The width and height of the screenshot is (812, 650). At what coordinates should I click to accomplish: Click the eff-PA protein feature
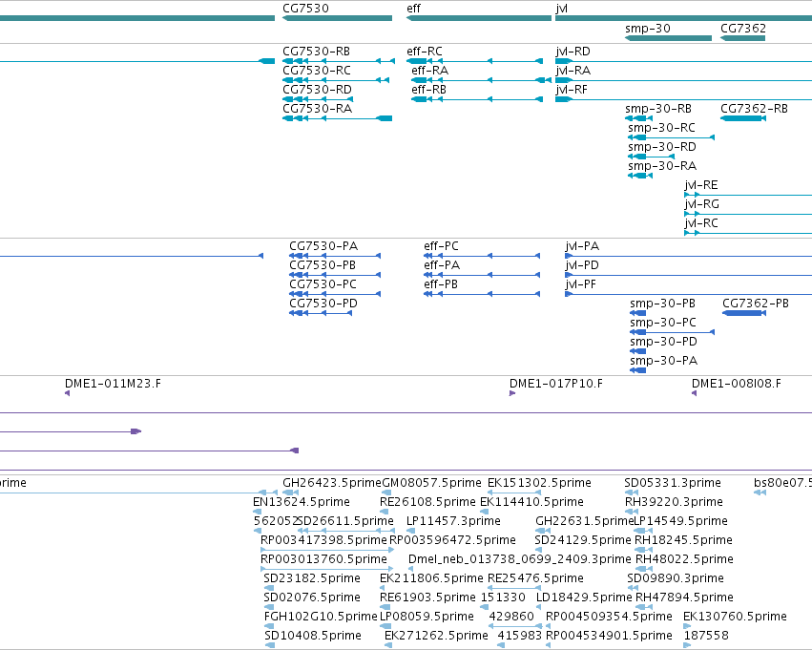click(x=482, y=275)
